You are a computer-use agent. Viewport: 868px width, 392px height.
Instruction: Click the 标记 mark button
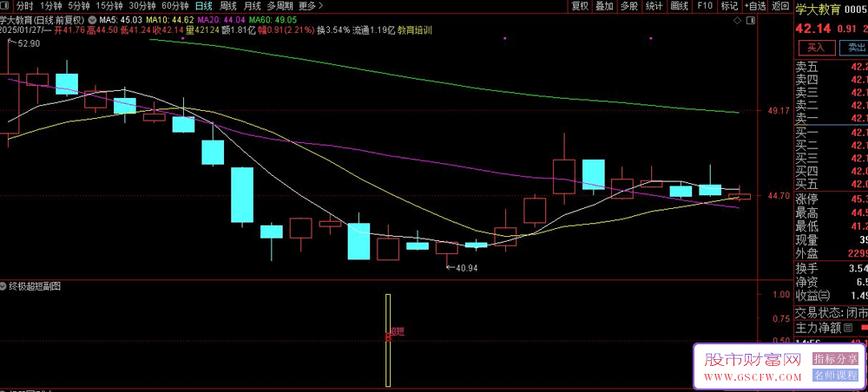730,7
